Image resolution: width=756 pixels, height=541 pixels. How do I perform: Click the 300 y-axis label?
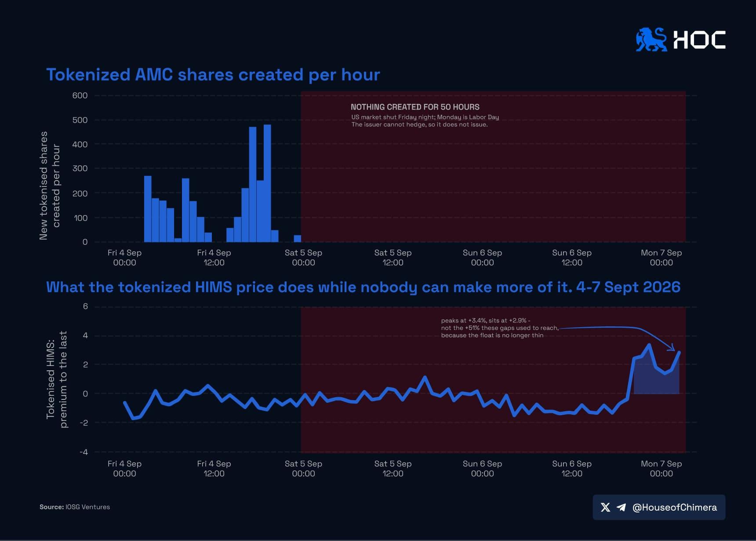click(x=80, y=168)
